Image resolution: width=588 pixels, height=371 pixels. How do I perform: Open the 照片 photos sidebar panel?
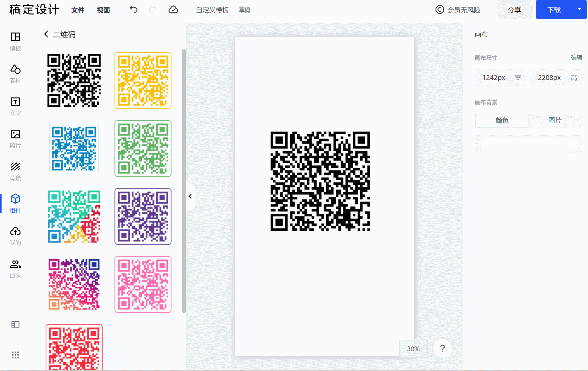coord(15,139)
